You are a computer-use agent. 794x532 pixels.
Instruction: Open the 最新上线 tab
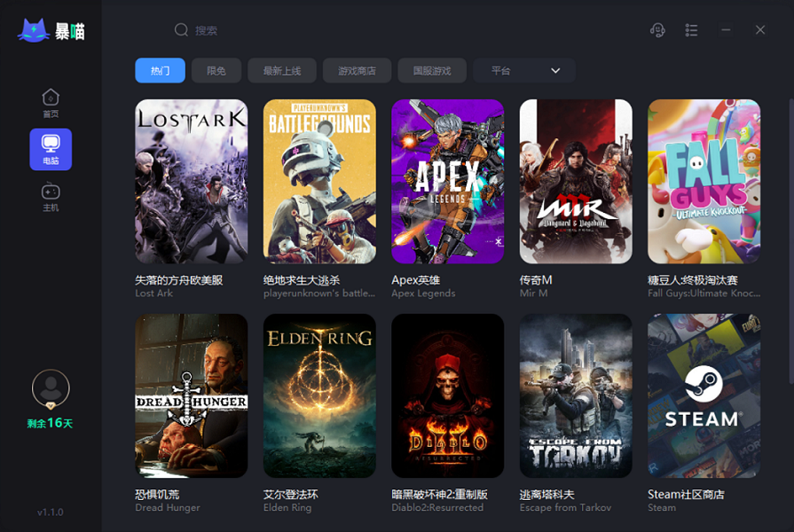tap(282, 70)
